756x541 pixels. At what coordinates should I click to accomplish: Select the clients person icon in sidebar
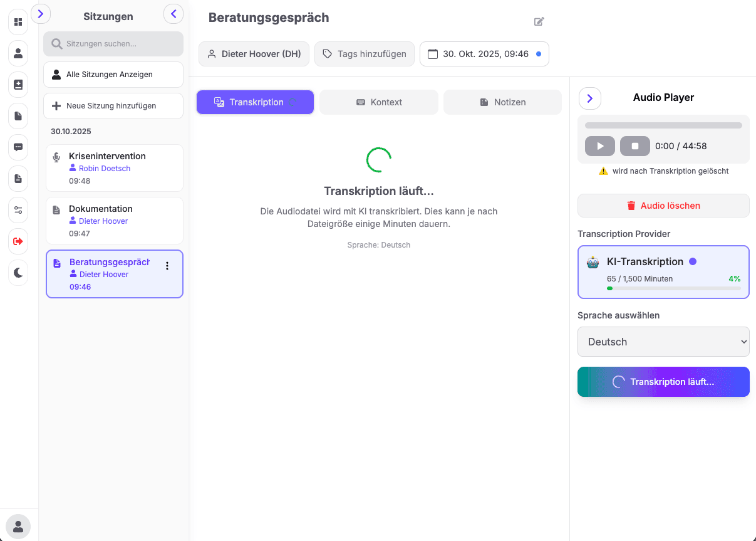pyautogui.click(x=18, y=53)
